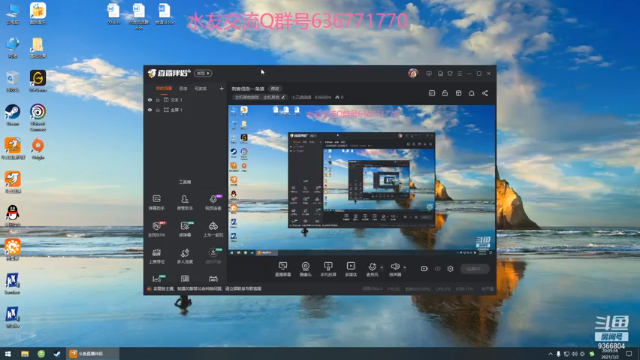Viewport: 640px width, 360px height.
Task: Hide the 文本 1 source layer
Action: coord(150,100)
